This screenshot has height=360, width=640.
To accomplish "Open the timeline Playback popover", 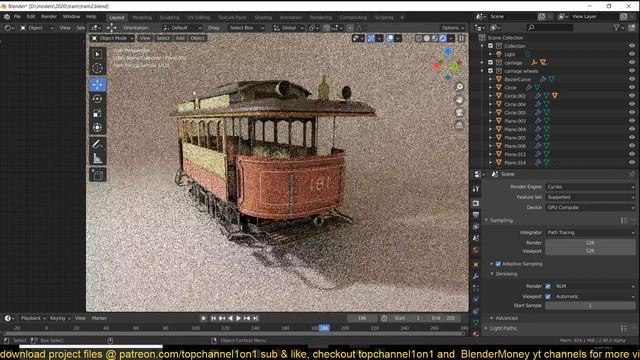I will coord(32,318).
